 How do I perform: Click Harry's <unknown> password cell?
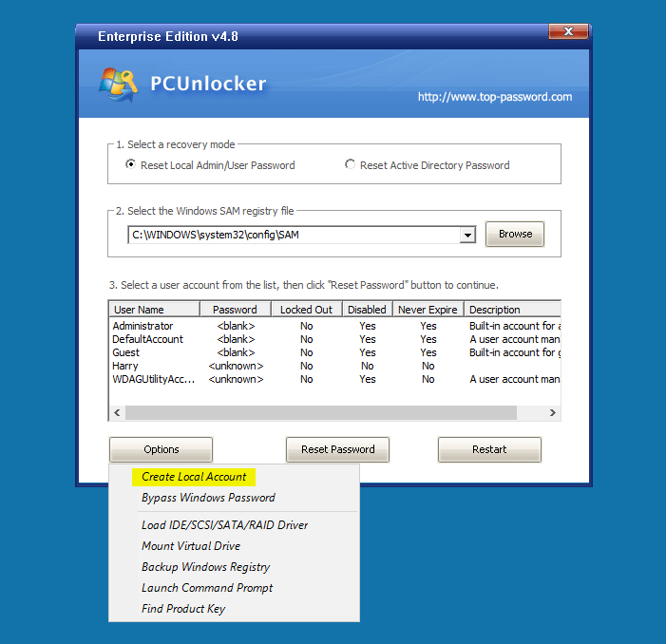click(x=236, y=366)
